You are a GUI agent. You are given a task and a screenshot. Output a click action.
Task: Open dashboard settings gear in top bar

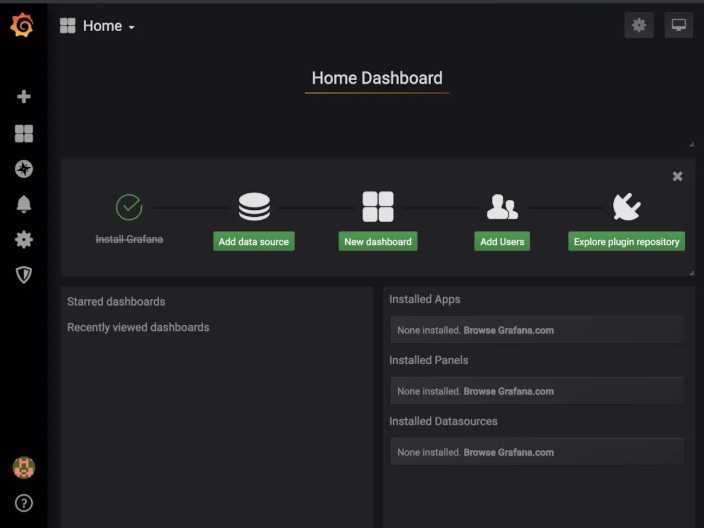click(x=639, y=25)
